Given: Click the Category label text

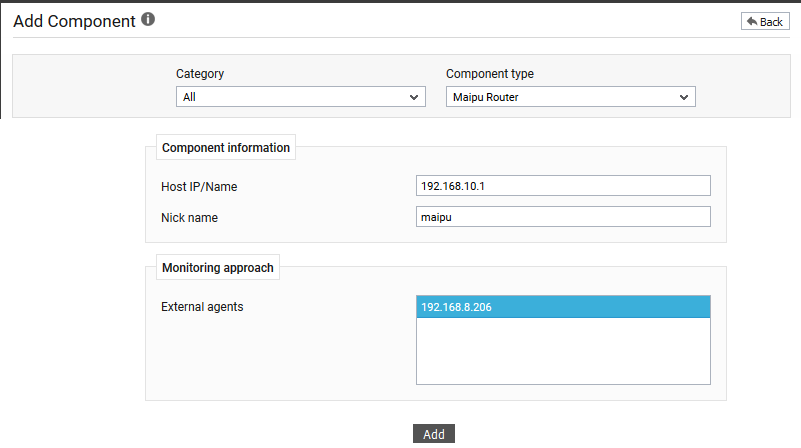Looking at the screenshot, I should click(200, 74).
